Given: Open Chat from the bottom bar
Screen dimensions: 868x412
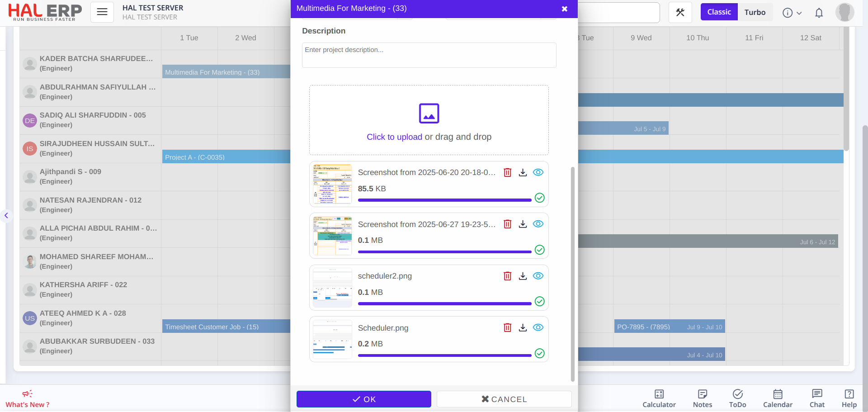Looking at the screenshot, I should (817, 398).
